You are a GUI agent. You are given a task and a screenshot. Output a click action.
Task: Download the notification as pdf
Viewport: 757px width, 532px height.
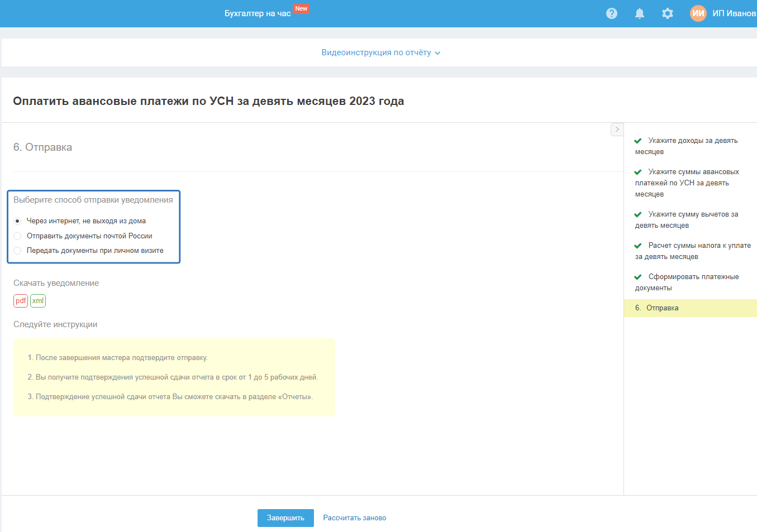pos(21,301)
